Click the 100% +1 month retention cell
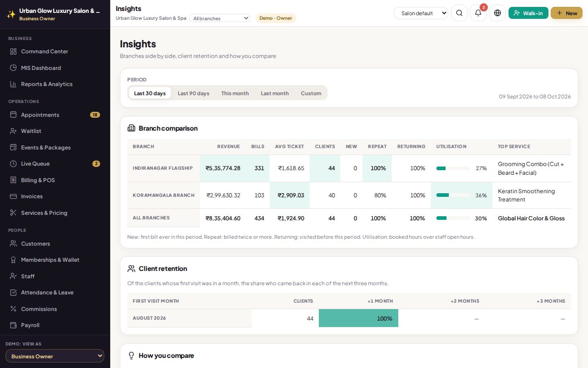588x368 pixels. pyautogui.click(x=358, y=318)
